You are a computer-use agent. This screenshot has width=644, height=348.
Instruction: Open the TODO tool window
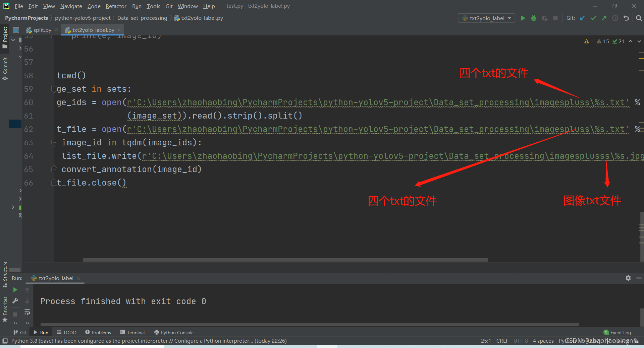coord(66,333)
